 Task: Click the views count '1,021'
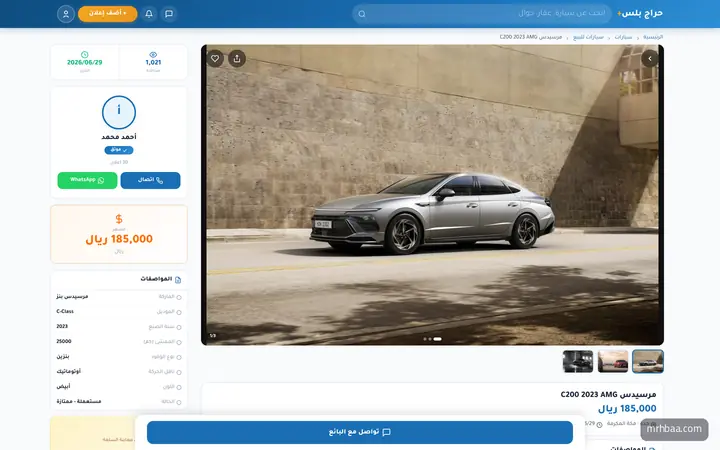(x=153, y=62)
